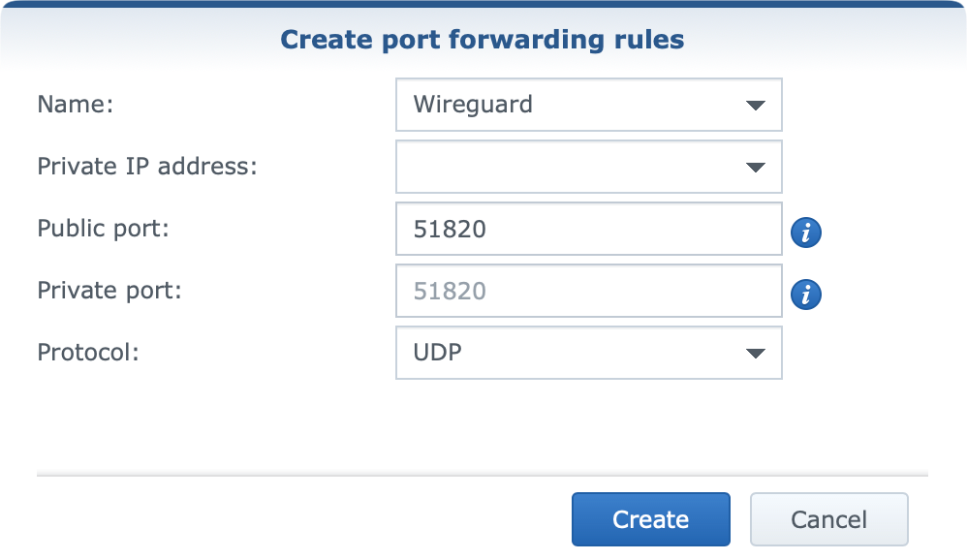Image resolution: width=967 pixels, height=560 pixels.
Task: Dismiss the dialog via Cancel
Action: (x=828, y=519)
